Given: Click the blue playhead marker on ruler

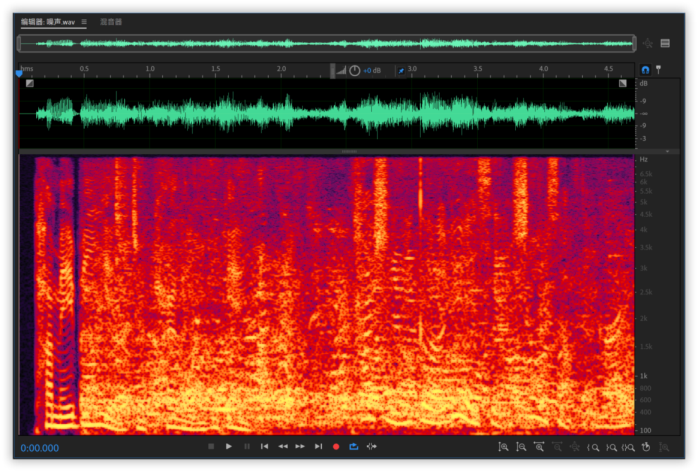Looking at the screenshot, I should coord(19,73).
